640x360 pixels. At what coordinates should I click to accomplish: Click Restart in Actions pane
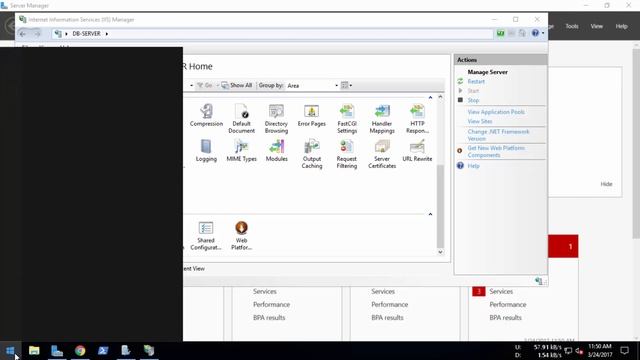tap(476, 81)
